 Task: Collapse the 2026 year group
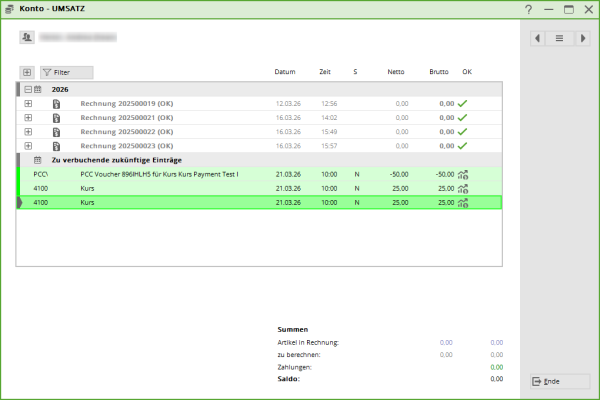27,89
